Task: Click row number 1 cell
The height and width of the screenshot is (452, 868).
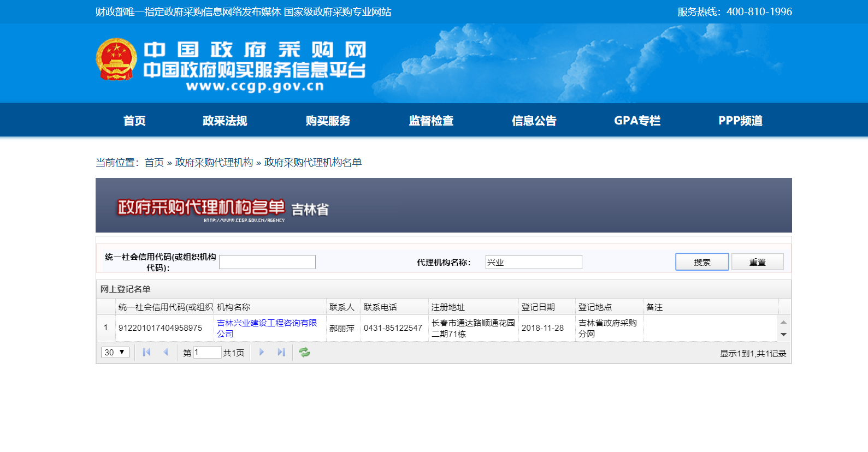Action: click(x=106, y=328)
